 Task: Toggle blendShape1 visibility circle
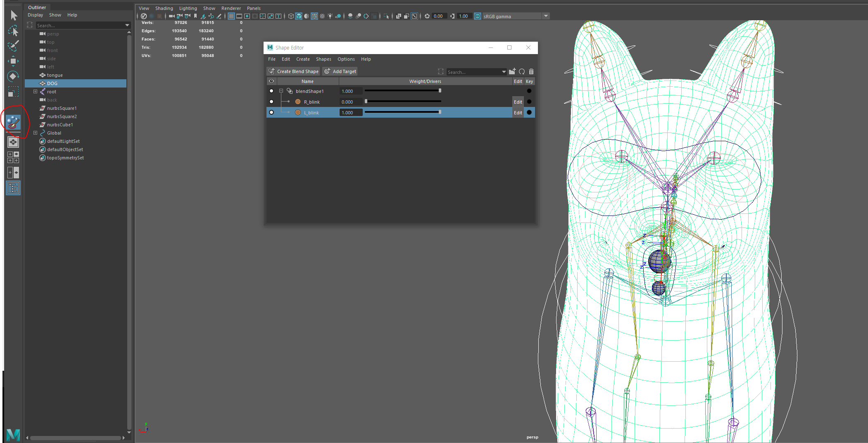click(271, 91)
